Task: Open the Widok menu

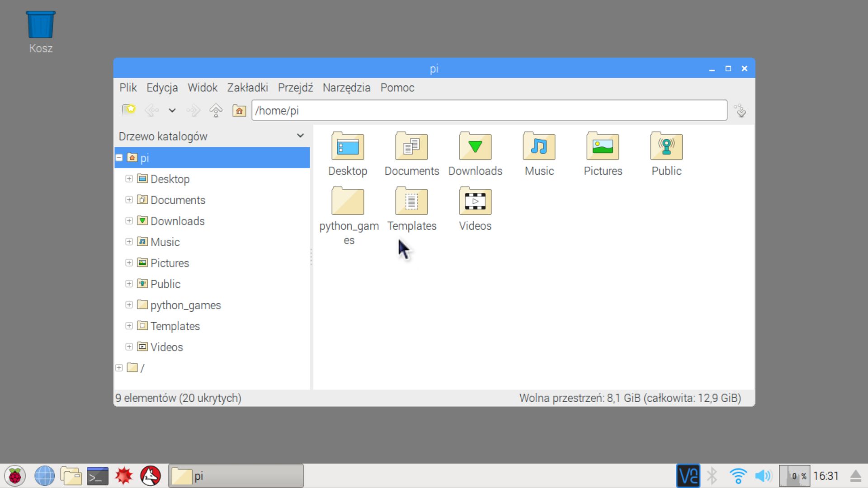Action: click(202, 88)
